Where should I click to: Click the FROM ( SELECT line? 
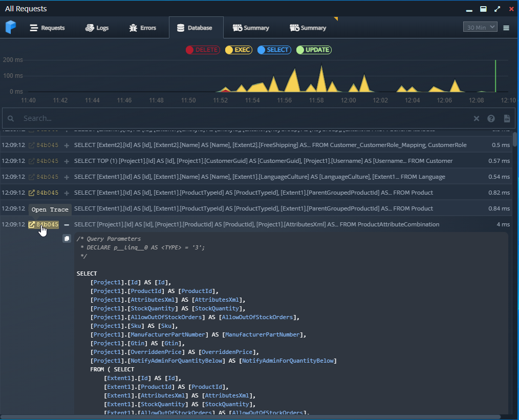[112, 369]
